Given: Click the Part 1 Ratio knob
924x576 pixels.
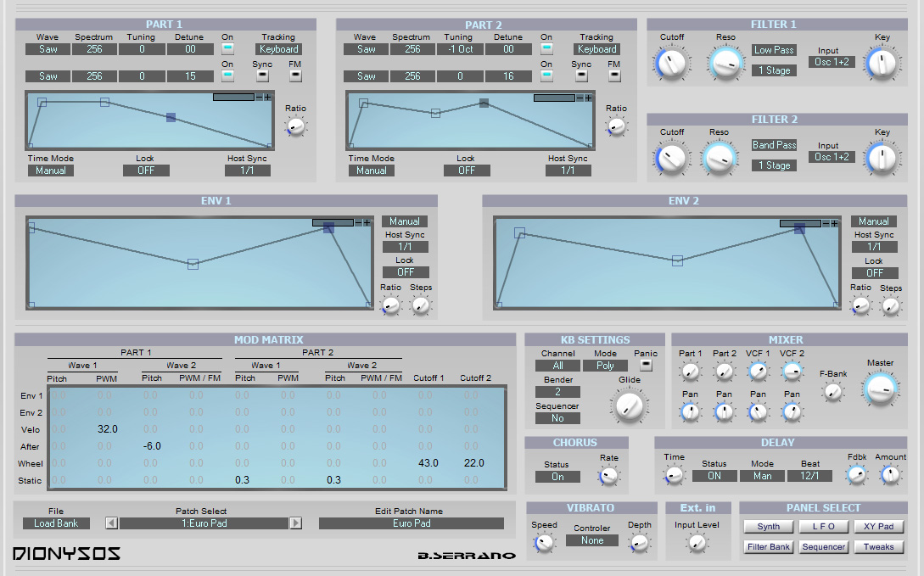Looking at the screenshot, I should tap(295, 126).
